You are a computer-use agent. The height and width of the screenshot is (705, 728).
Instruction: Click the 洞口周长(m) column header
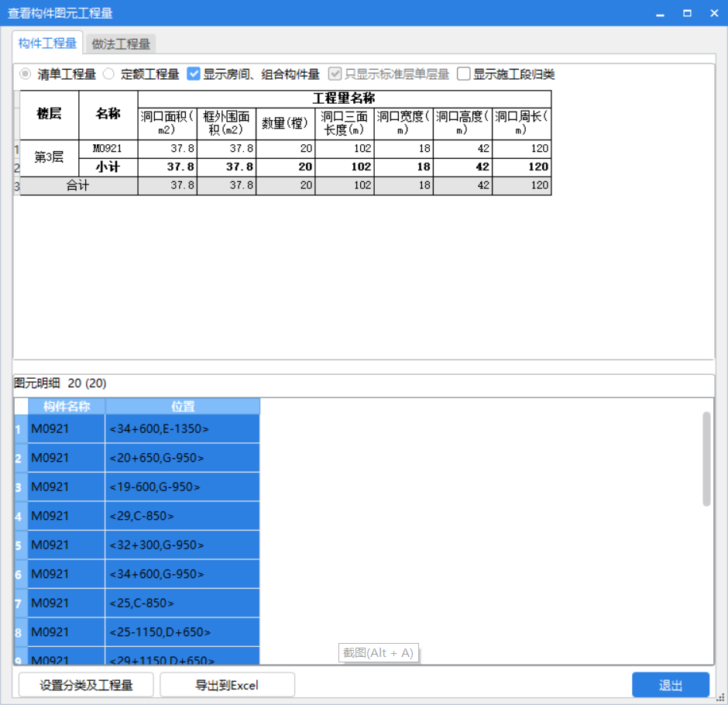tap(522, 123)
